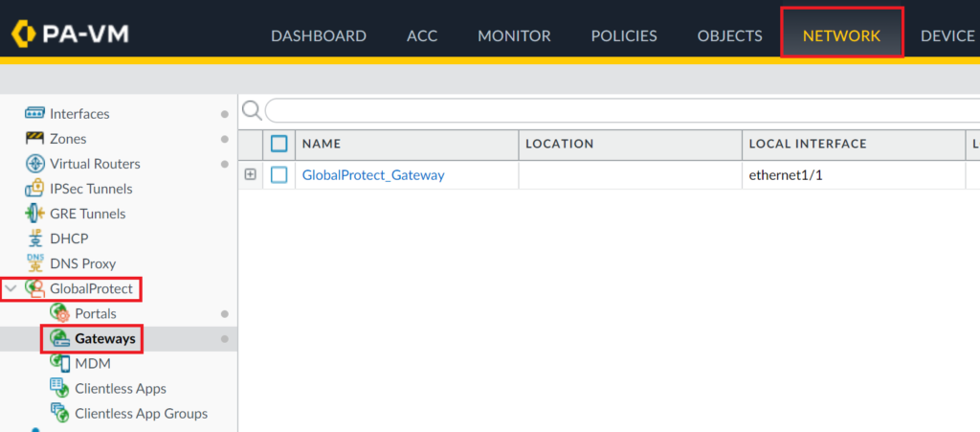Image resolution: width=980 pixels, height=432 pixels.
Task: Click the GRE Tunnels icon
Action: [x=34, y=214]
